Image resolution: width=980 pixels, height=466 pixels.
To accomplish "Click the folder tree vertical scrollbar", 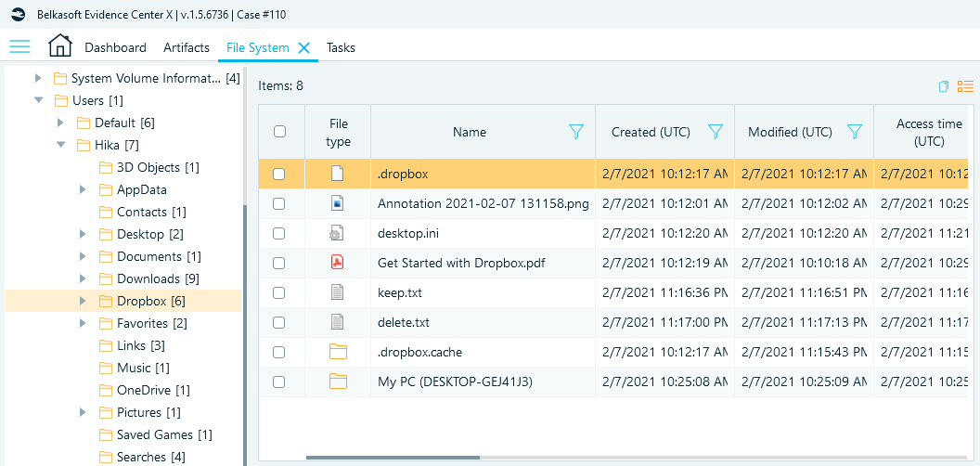I will click(x=245, y=334).
